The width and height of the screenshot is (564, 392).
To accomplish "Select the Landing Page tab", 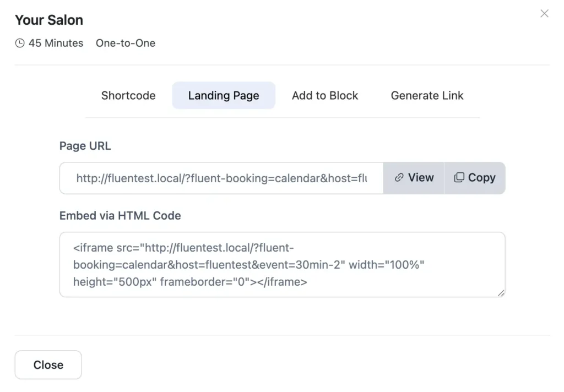I will coord(223,95).
